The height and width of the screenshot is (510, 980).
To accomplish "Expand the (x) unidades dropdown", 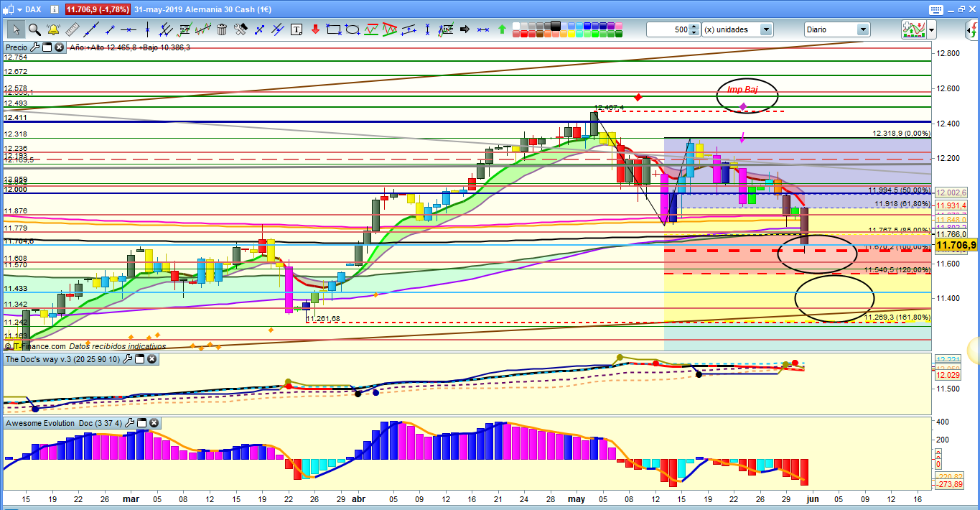I will pos(766,29).
